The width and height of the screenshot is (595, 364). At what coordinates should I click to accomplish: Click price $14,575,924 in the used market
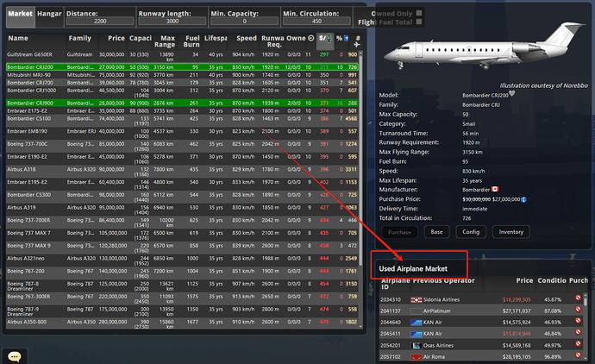pyautogui.click(x=517, y=323)
